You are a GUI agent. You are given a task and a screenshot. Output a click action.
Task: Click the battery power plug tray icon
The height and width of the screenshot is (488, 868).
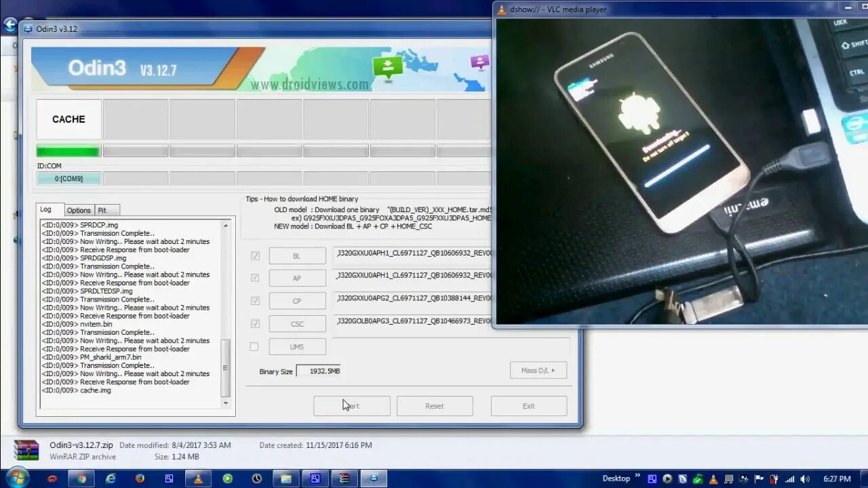coord(774,479)
